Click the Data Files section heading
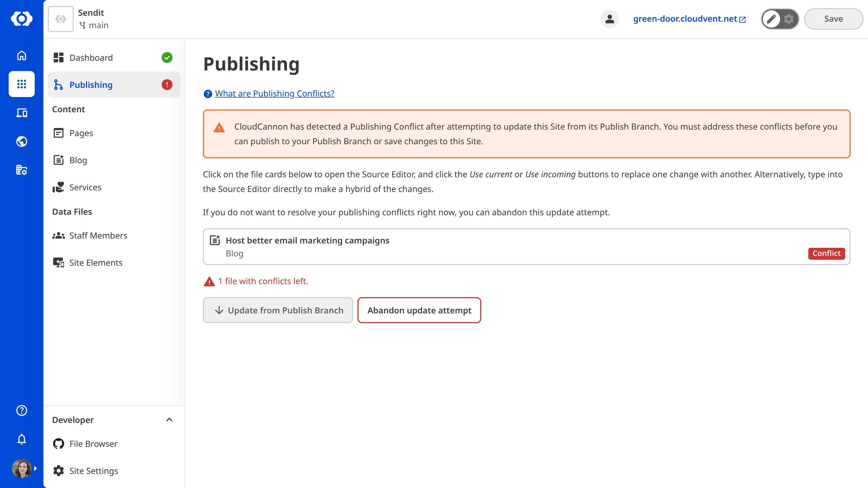The image size is (868, 488). [x=72, y=211]
